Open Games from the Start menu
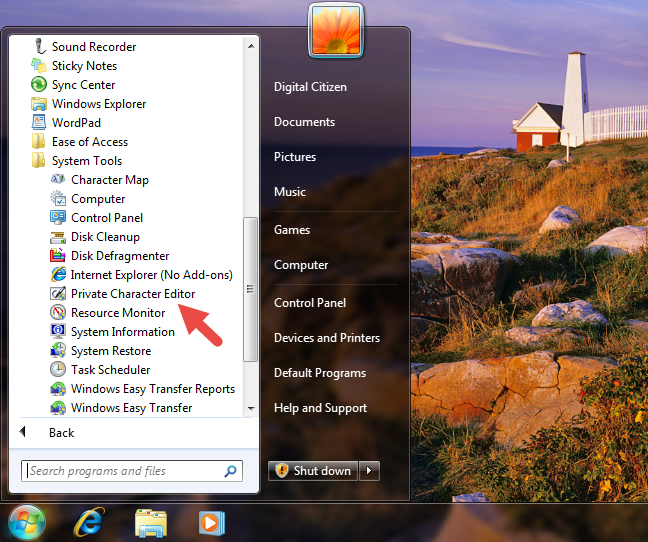This screenshot has width=648, height=542. (292, 230)
